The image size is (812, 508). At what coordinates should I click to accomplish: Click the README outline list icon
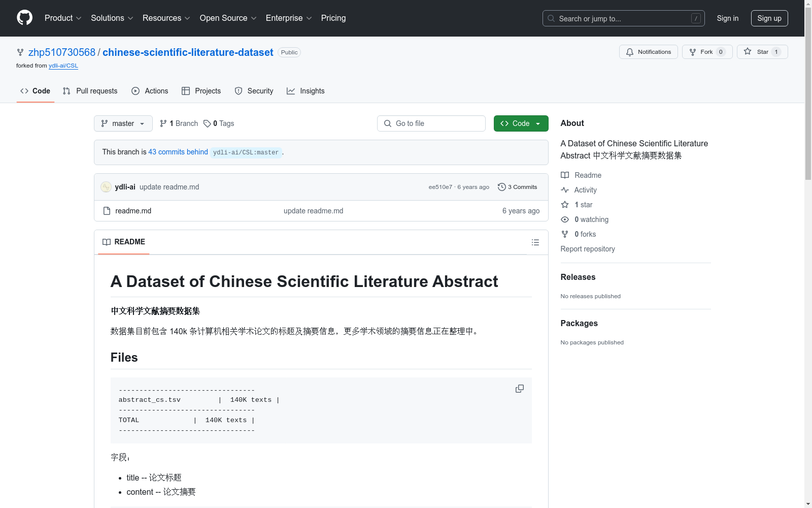coord(535,242)
